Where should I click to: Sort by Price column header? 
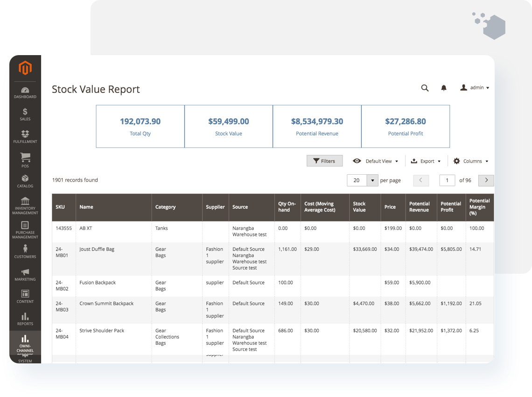[x=393, y=207]
